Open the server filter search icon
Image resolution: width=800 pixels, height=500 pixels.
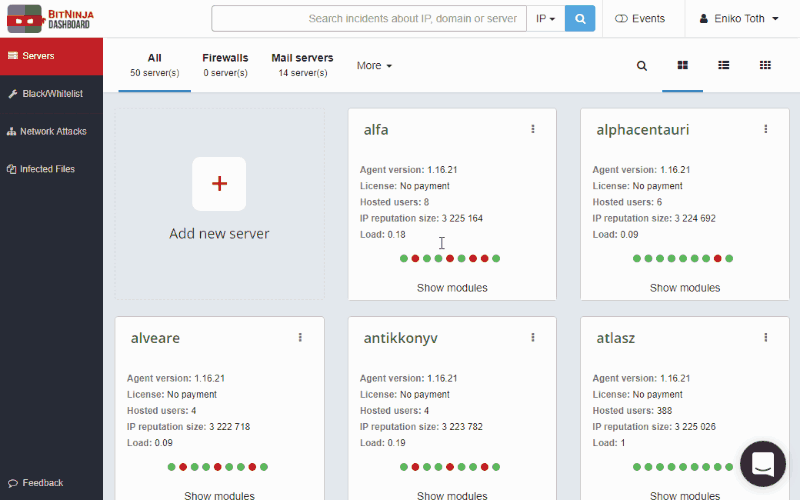click(642, 66)
